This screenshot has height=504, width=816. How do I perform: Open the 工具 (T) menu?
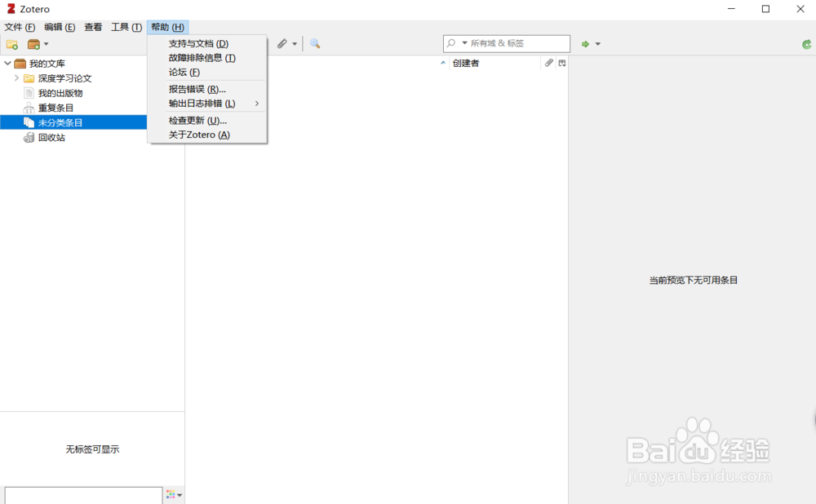coord(126,27)
